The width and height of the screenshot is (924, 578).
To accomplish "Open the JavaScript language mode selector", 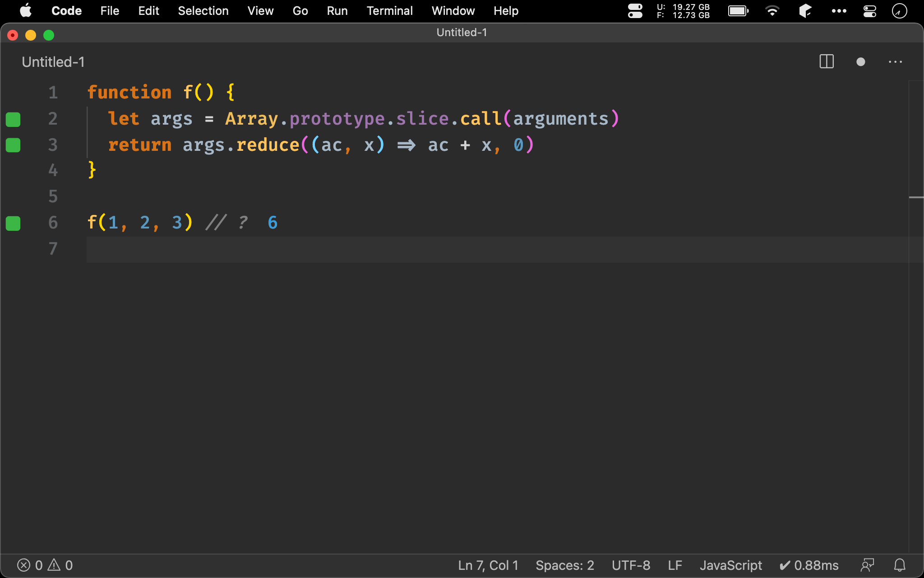I will pos(730,565).
